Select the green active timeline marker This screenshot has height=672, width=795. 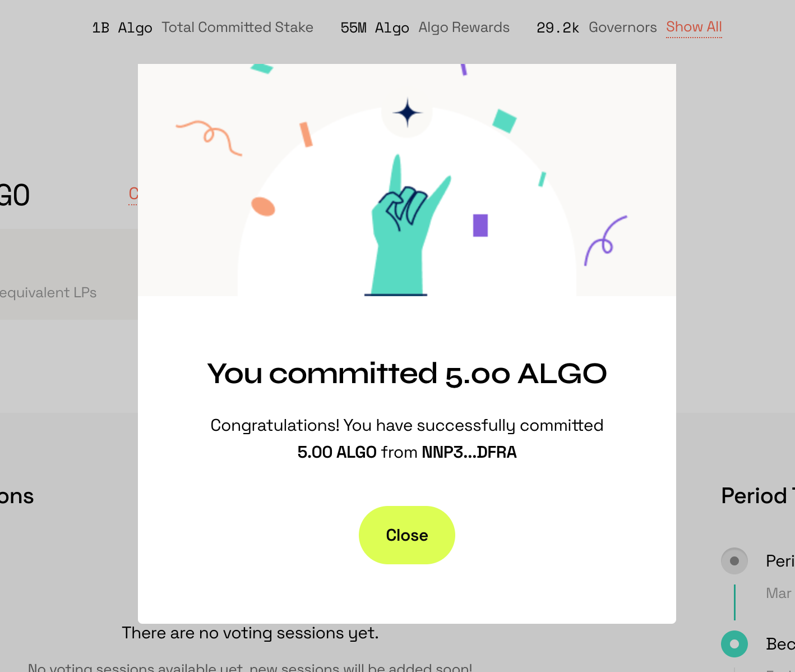click(734, 644)
